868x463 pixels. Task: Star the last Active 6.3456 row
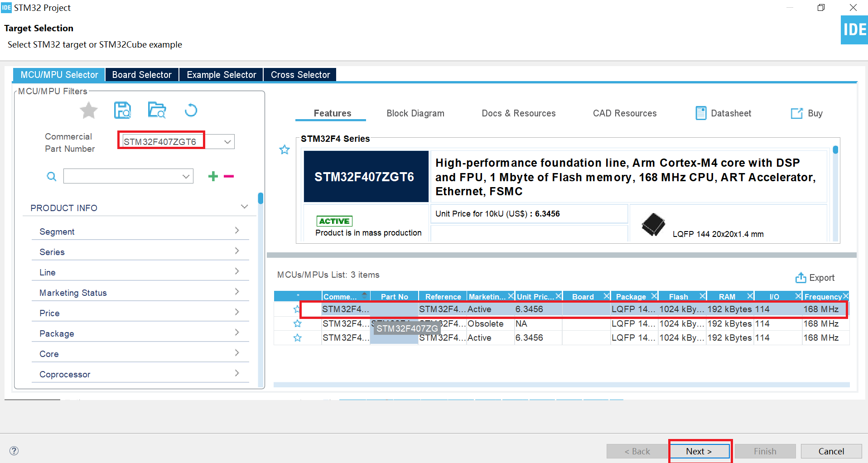tap(297, 338)
